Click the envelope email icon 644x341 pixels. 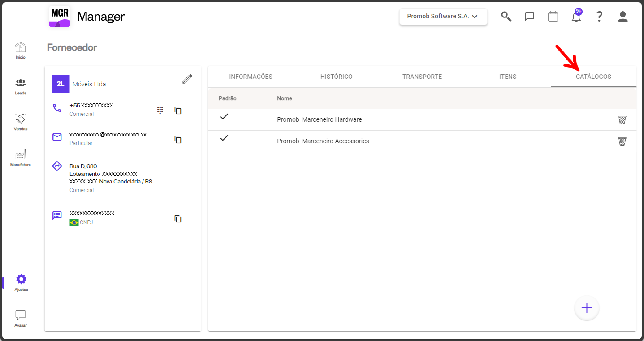57,137
